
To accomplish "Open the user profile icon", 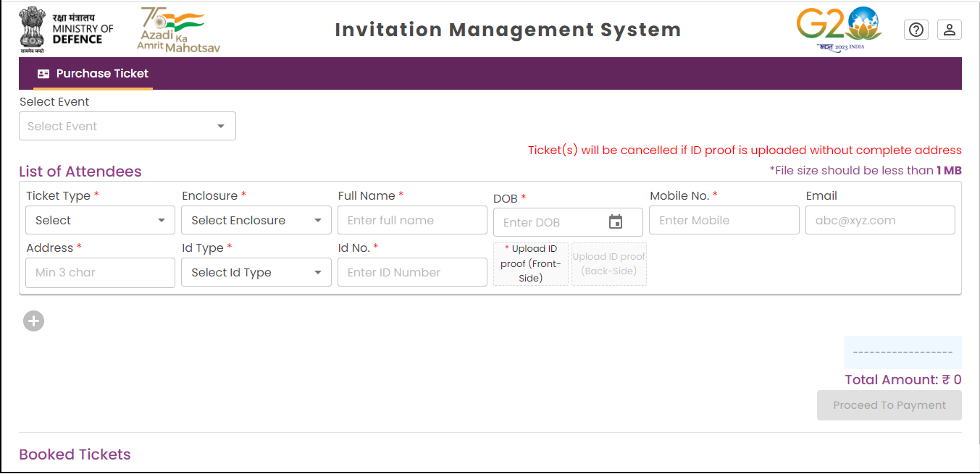I will [x=949, y=30].
